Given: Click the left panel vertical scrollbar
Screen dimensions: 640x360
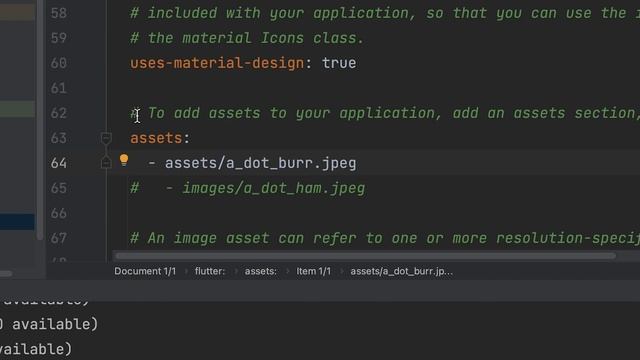Looking at the screenshot, I should 40,120.
